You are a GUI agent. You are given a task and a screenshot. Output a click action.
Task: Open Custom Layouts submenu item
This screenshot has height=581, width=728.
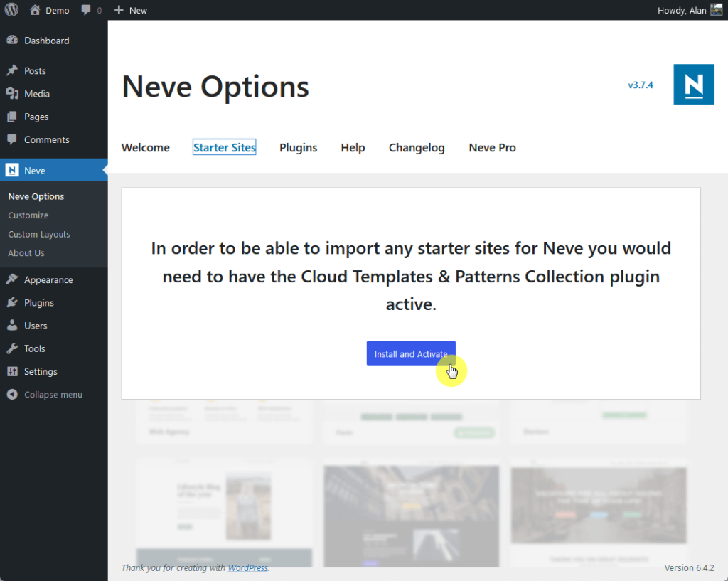39,234
